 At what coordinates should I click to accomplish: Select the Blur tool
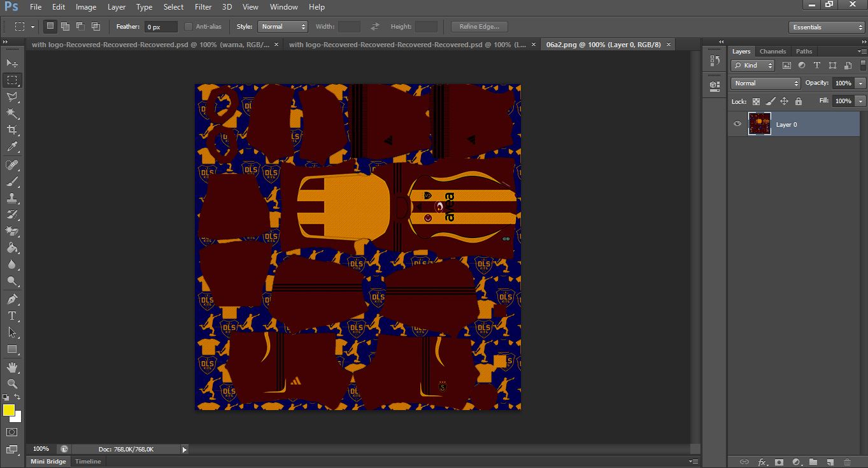click(x=12, y=264)
